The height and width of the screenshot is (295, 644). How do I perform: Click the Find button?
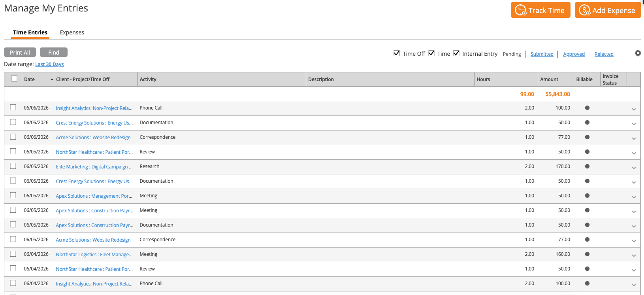[x=54, y=53]
